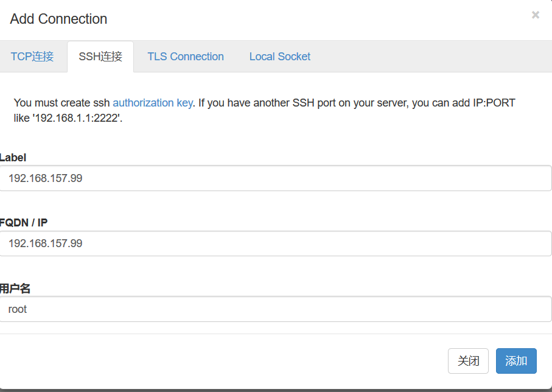The width and height of the screenshot is (552, 392).
Task: Click the "Add Connection" dialog title
Action: coord(58,19)
